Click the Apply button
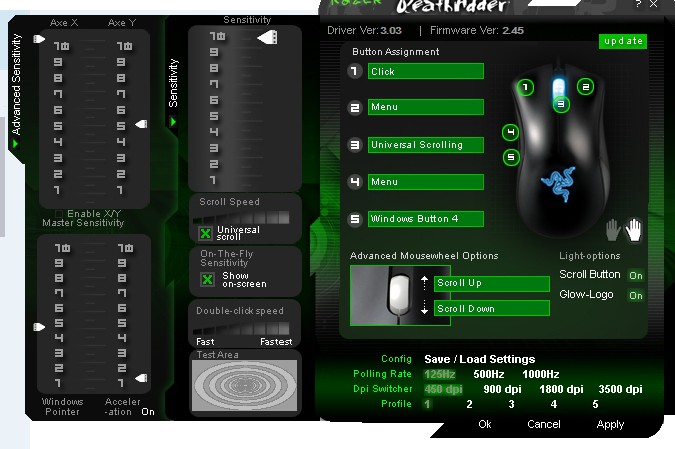 (610, 424)
